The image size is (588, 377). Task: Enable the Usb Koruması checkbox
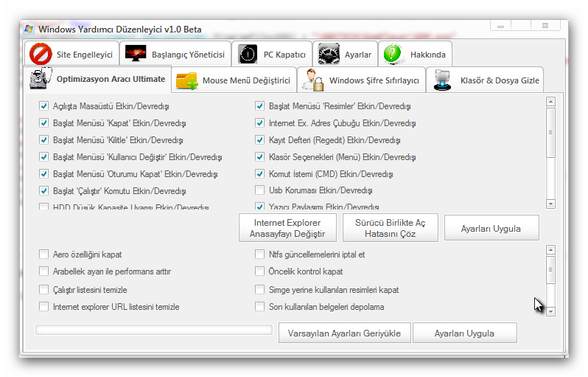[x=260, y=191]
